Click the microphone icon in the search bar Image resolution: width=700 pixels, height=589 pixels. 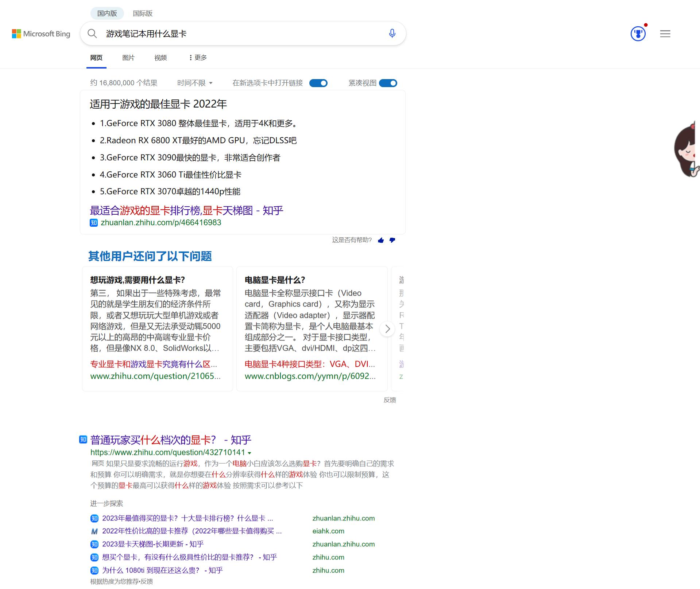392,33
